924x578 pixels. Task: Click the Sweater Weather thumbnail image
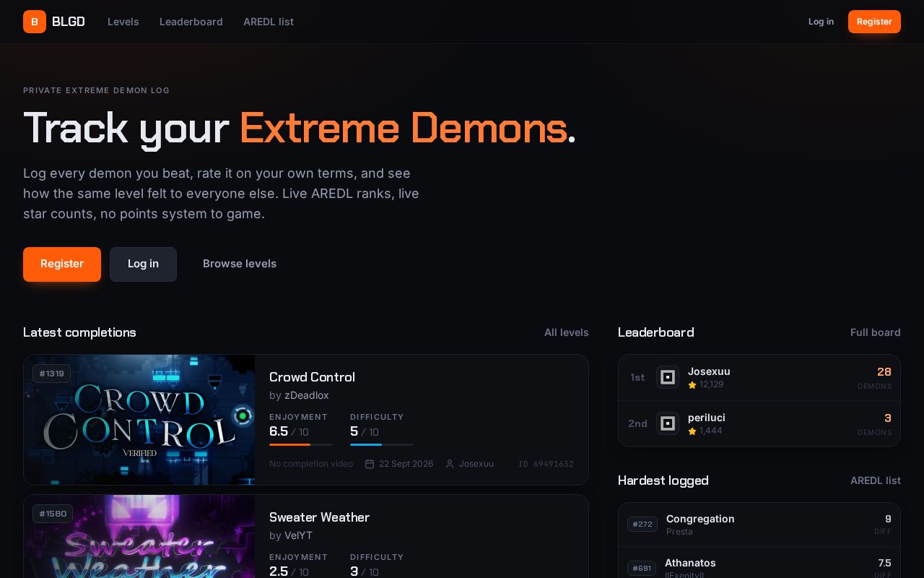coord(139,536)
